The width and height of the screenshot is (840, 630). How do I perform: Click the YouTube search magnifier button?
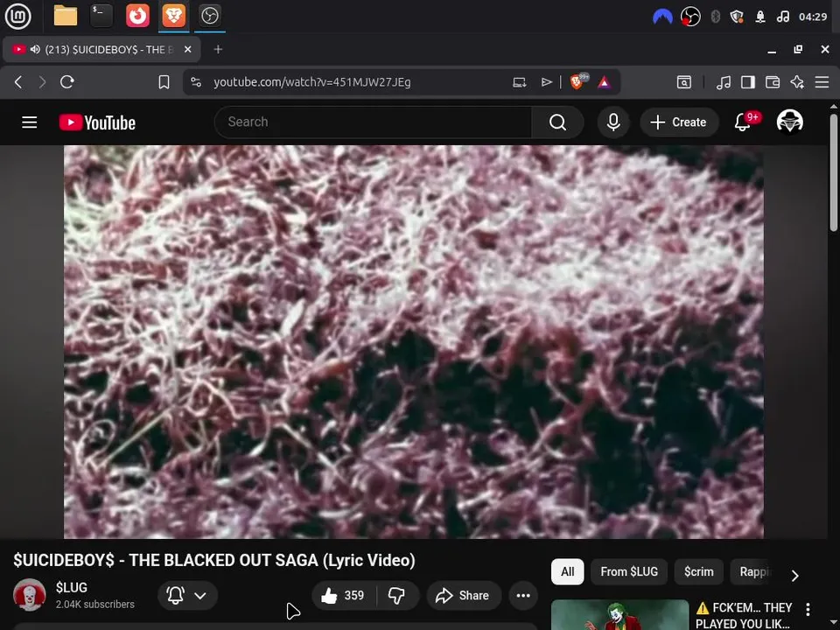pos(557,122)
